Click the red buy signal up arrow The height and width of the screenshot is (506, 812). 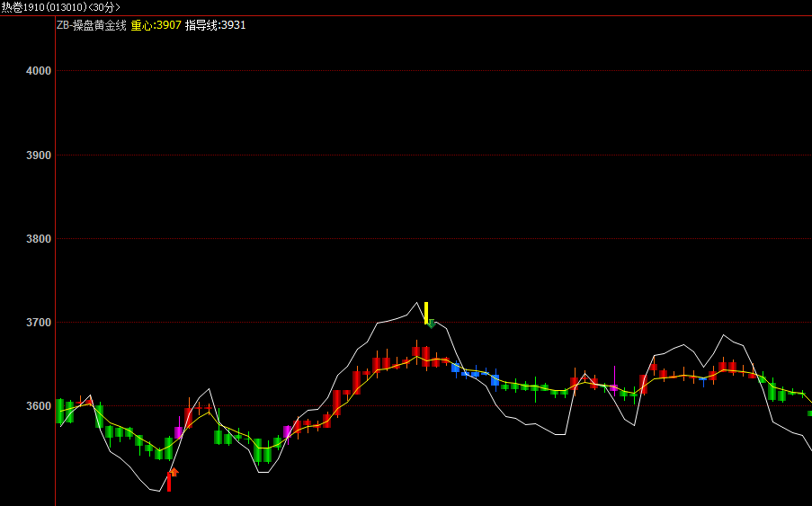174,472
